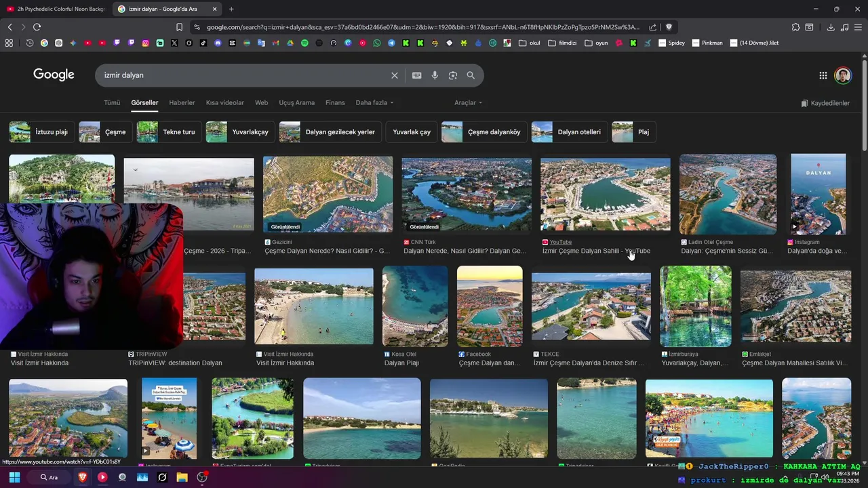The height and width of the screenshot is (488, 868).
Task: Open the Google apps grid
Action: [x=823, y=75]
